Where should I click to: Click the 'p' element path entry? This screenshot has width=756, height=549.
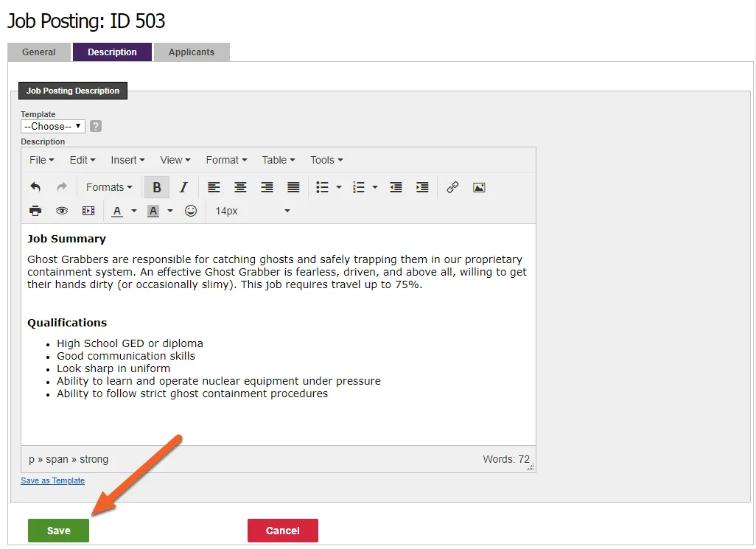[x=32, y=459]
